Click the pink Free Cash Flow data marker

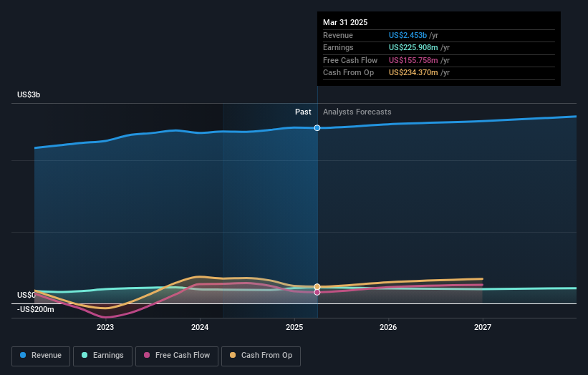[x=317, y=292]
